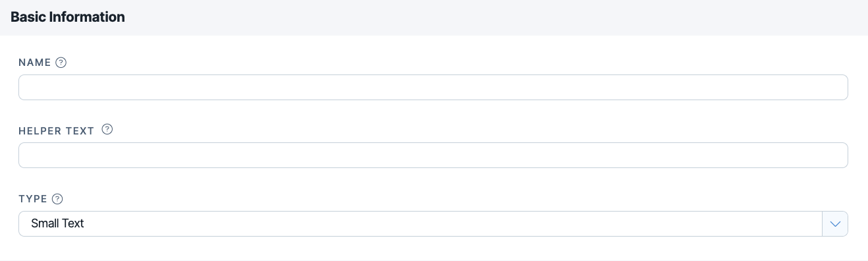The height and width of the screenshot is (261, 868).
Task: Focus the Name input field
Action: point(433,88)
